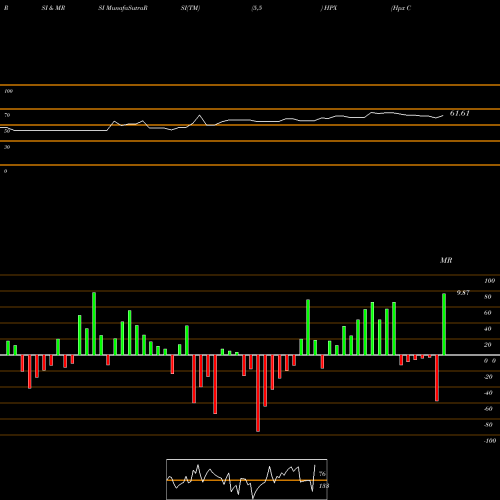Image resolution: width=500 pixels, height=500 pixels.
Task: Click the MR axis label -60
Action: 488,409
